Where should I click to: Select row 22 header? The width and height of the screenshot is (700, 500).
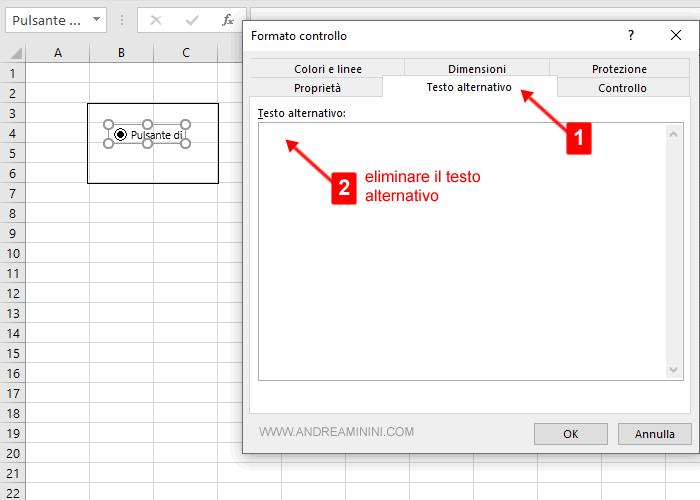12,492
